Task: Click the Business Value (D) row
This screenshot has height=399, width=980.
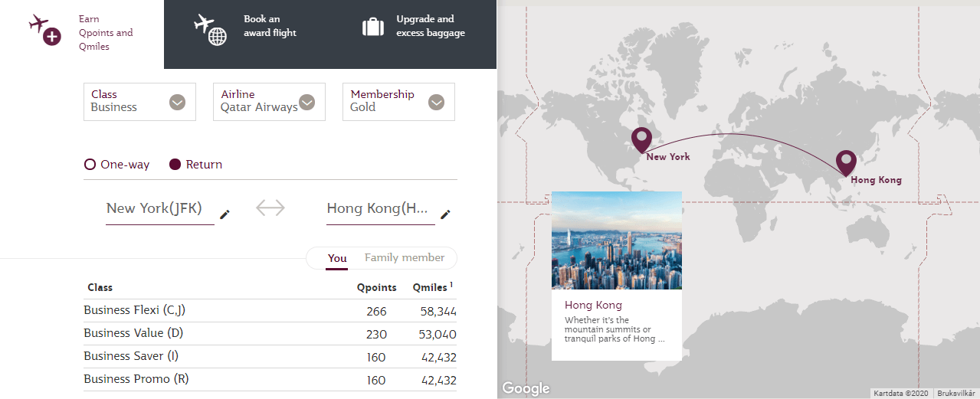Action: [270, 334]
